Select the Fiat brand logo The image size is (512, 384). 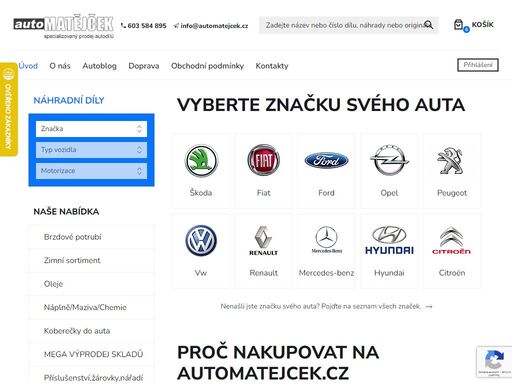pos(263,160)
